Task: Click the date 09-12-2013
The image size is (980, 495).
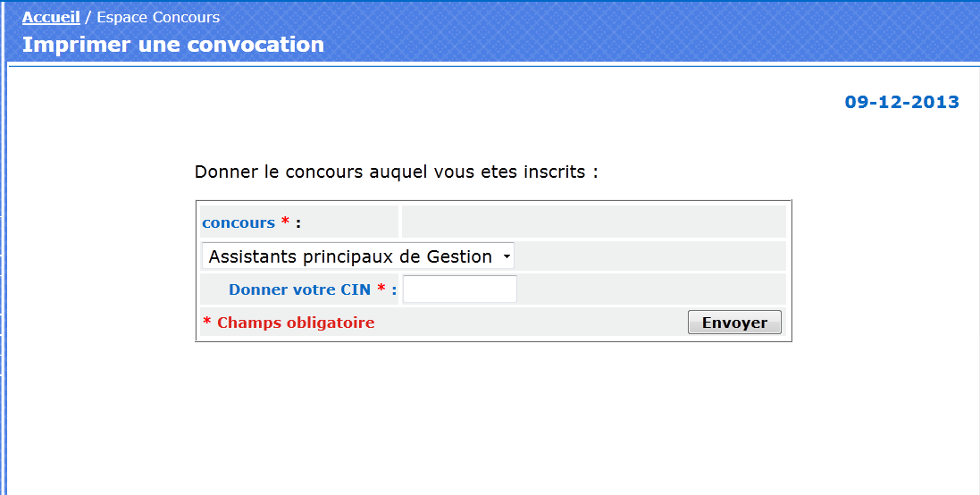Action: [x=902, y=102]
